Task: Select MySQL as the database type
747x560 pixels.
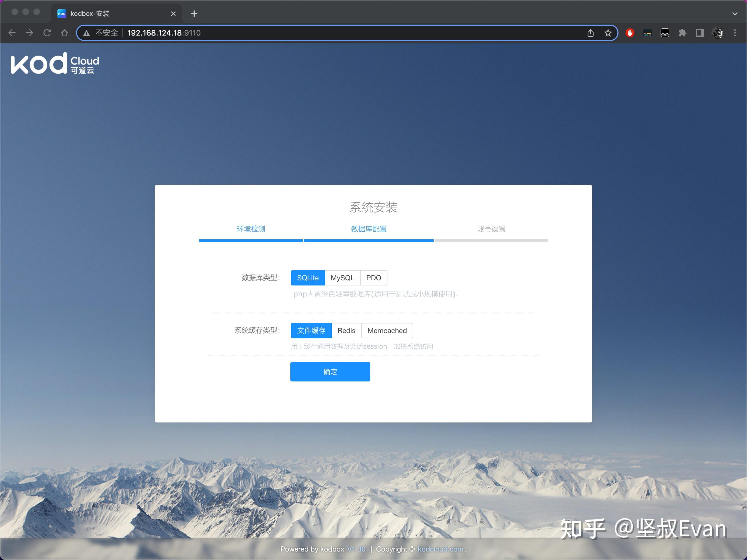Action: [x=342, y=278]
